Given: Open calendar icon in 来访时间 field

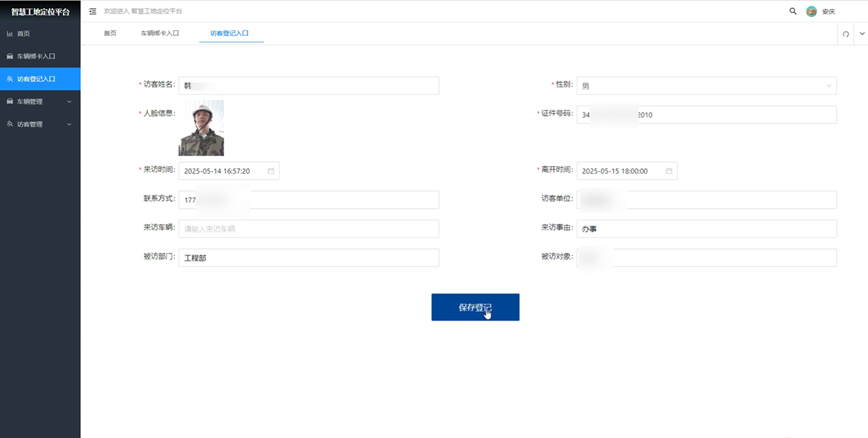Looking at the screenshot, I should (271, 171).
